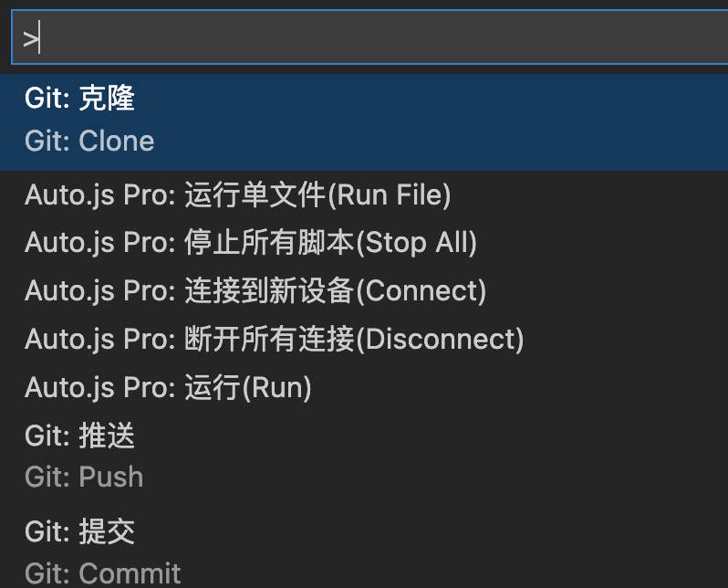Click the '>' prefix in command input
This screenshot has width=728, height=588.
tap(30, 39)
